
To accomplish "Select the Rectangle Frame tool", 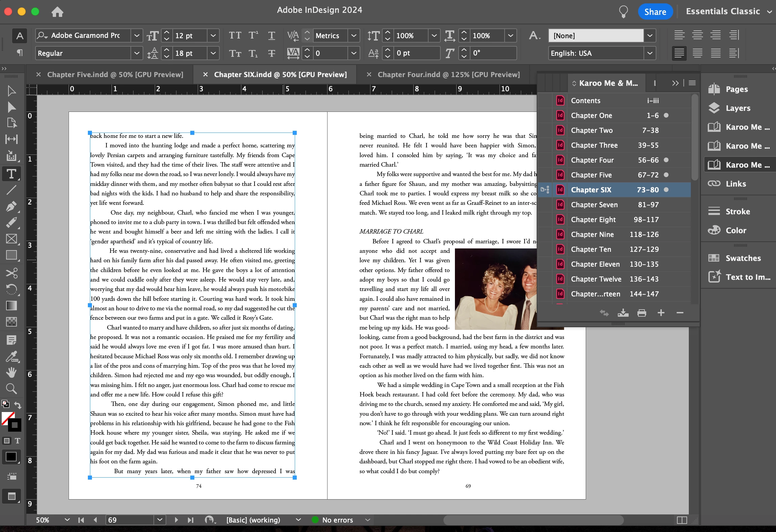I will [11, 239].
